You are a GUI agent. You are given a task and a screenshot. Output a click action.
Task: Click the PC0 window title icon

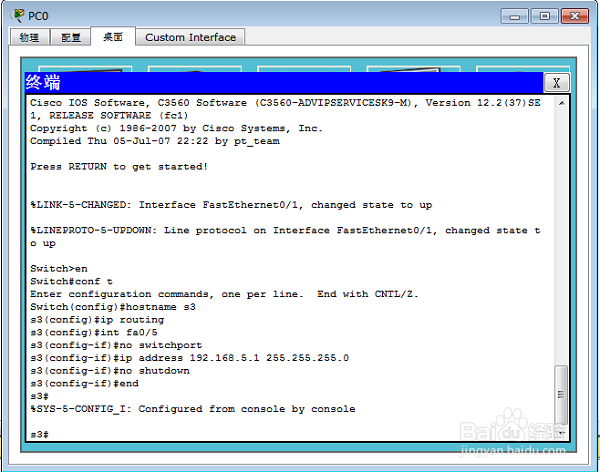(x=18, y=16)
